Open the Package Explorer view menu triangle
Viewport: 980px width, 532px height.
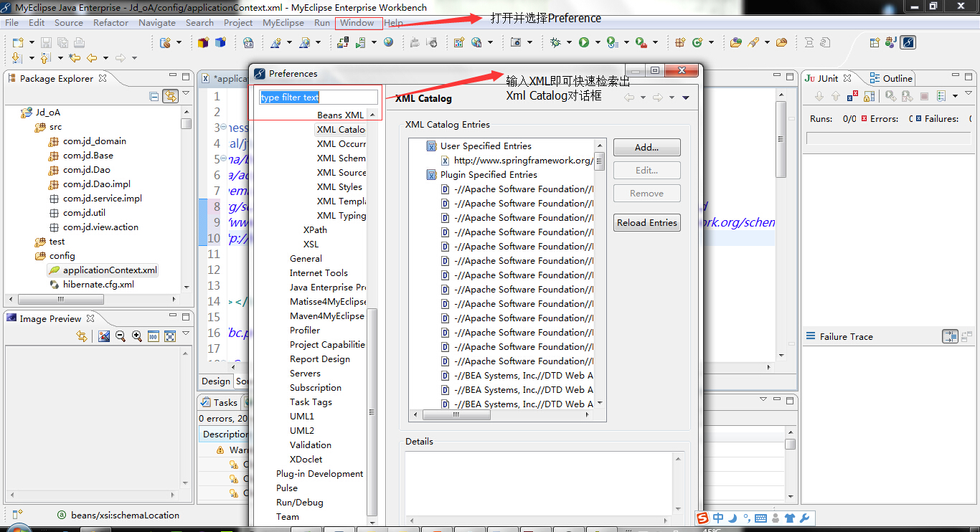(186, 94)
